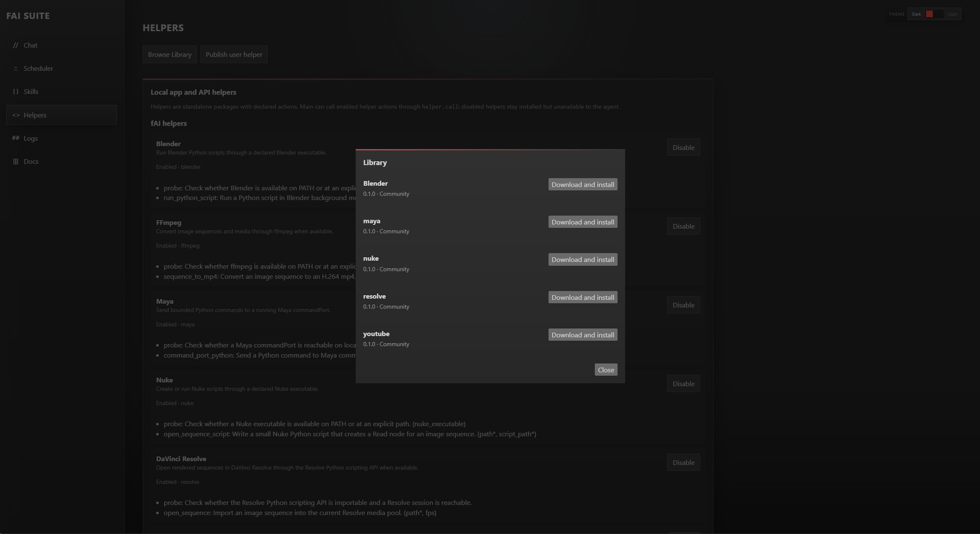Click the Resolve open_sequence action line
This screenshot has height=534, width=980.
300,513
